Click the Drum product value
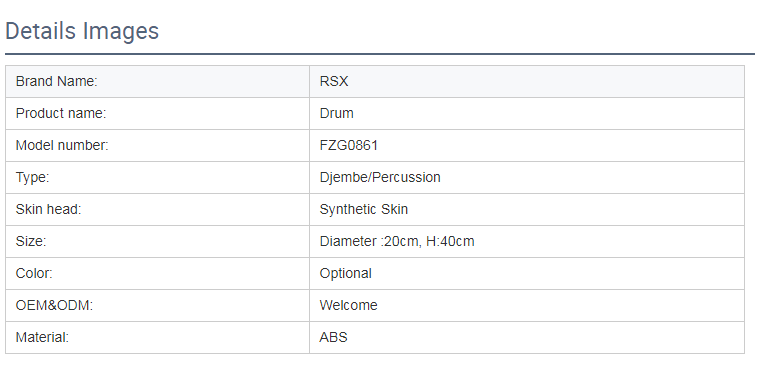The height and width of the screenshot is (371, 770). pos(336,114)
